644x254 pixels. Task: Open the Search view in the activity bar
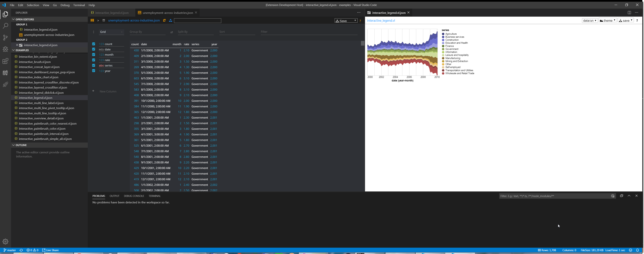pos(5,26)
